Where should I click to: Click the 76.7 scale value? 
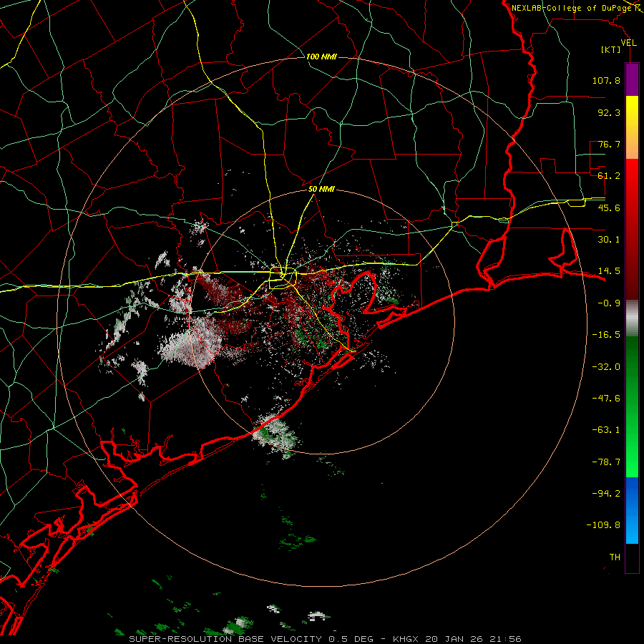[x=609, y=144]
